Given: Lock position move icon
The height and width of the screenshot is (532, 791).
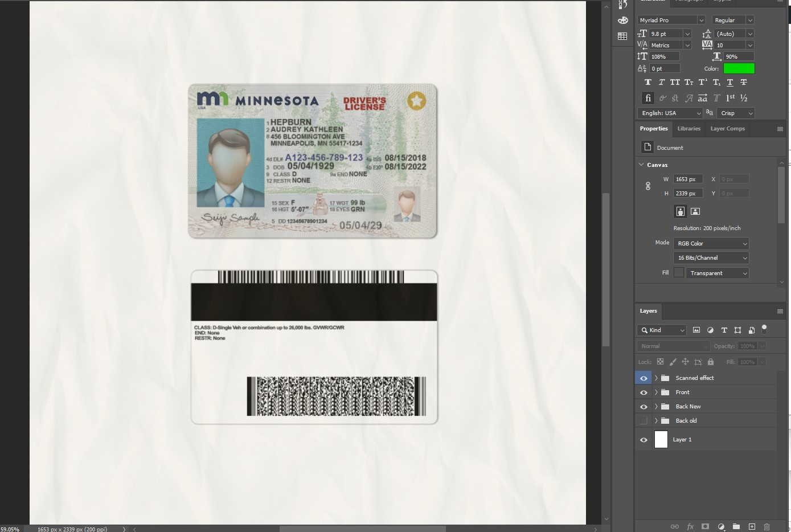Looking at the screenshot, I should [685, 362].
